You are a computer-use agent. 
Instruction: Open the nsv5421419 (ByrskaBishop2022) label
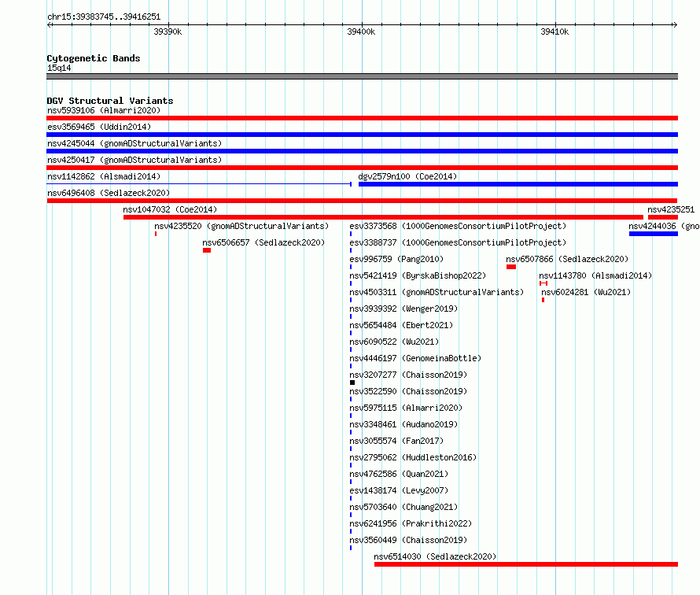click(x=418, y=275)
